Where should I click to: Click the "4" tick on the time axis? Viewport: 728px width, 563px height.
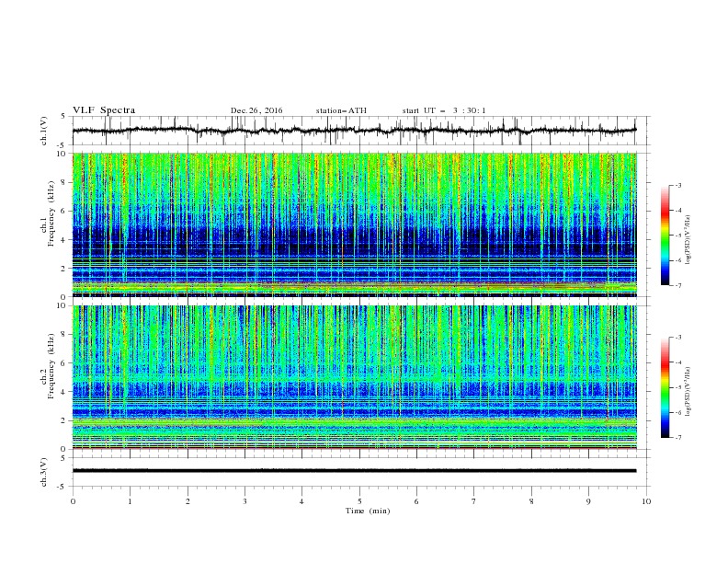(301, 501)
